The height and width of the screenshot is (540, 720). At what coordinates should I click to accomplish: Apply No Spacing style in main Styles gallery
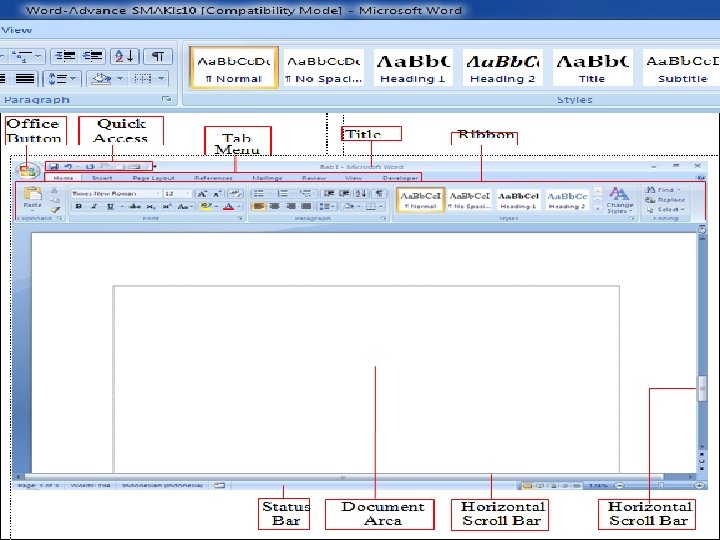point(324,68)
